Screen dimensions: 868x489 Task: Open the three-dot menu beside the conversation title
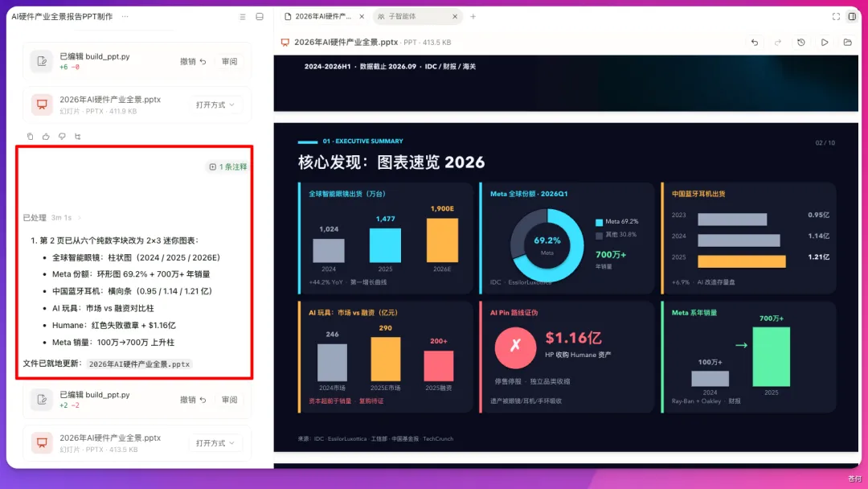point(125,17)
